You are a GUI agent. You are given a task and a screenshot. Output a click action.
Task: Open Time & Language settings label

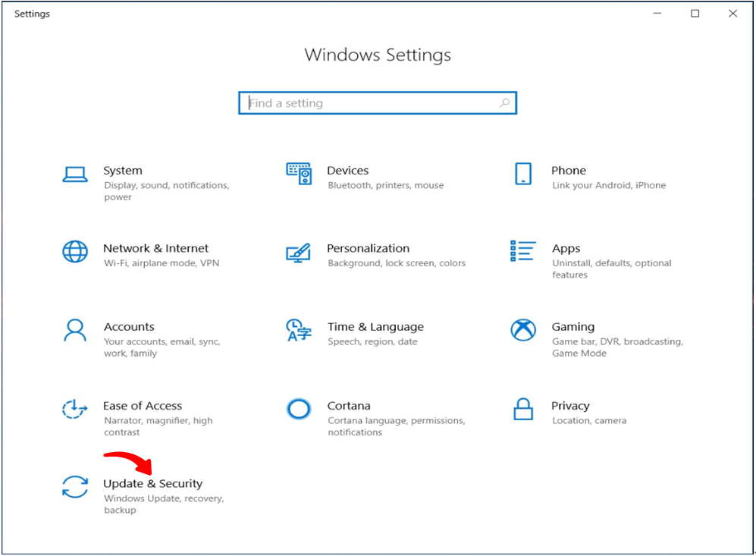[375, 327]
